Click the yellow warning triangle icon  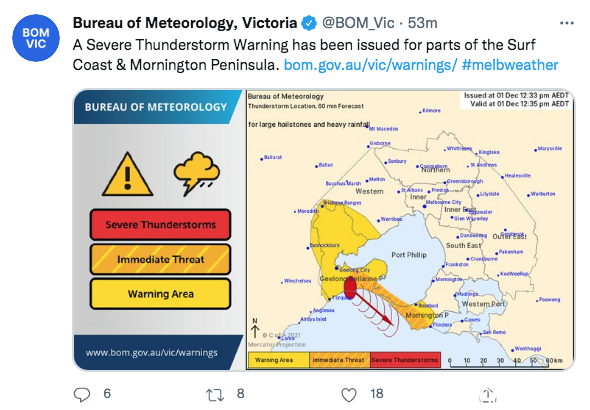pyautogui.click(x=128, y=174)
